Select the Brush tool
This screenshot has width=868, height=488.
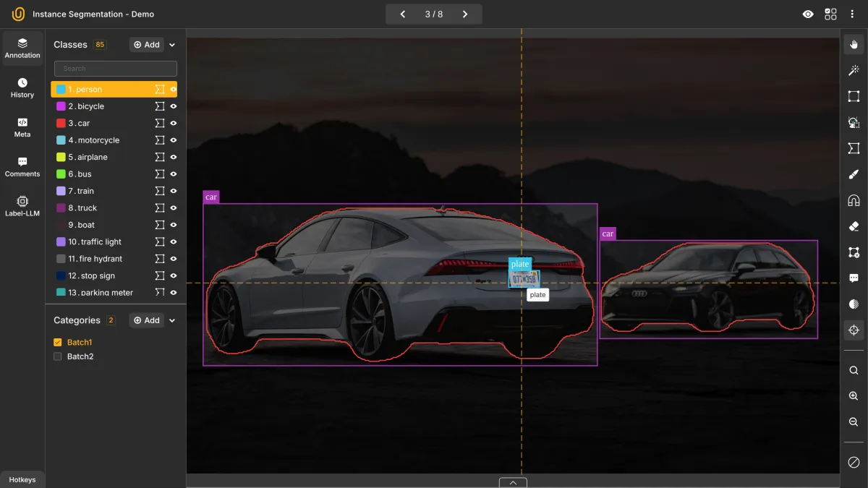tap(852, 174)
